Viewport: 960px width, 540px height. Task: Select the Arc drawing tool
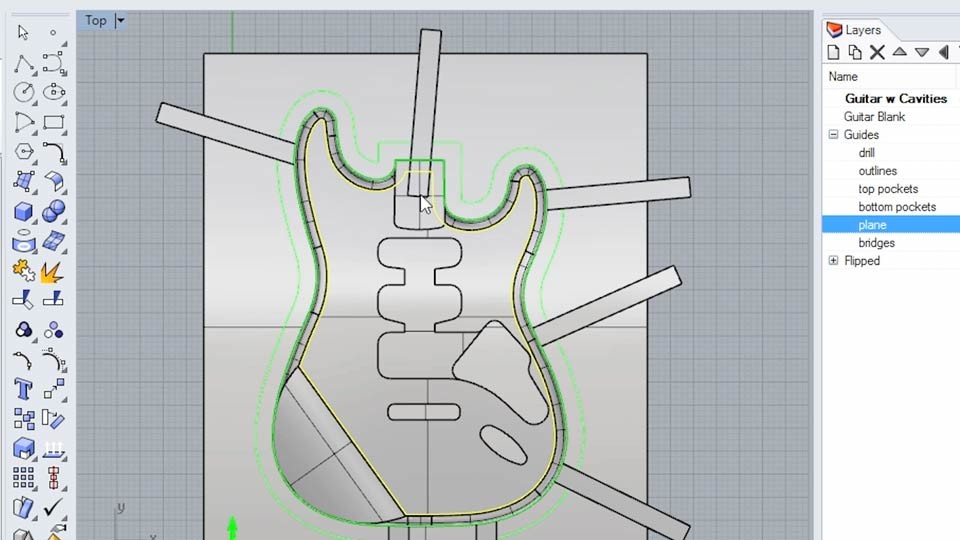pyautogui.click(x=23, y=122)
